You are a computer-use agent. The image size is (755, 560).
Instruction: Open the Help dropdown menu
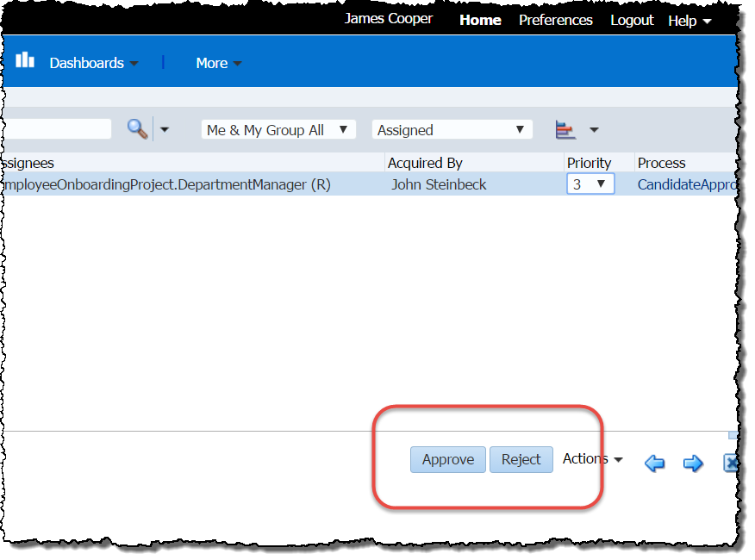pos(689,21)
